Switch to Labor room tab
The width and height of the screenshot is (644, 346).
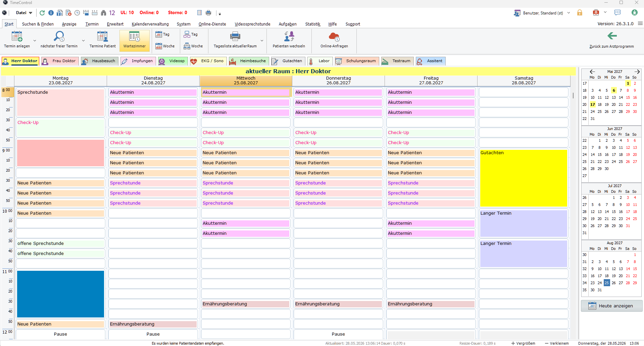tap(319, 61)
